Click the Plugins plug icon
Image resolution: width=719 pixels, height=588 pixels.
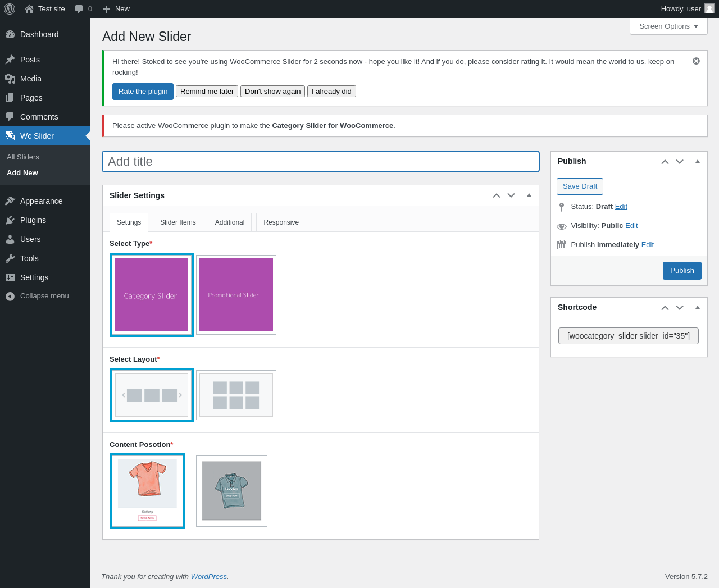(x=10, y=220)
